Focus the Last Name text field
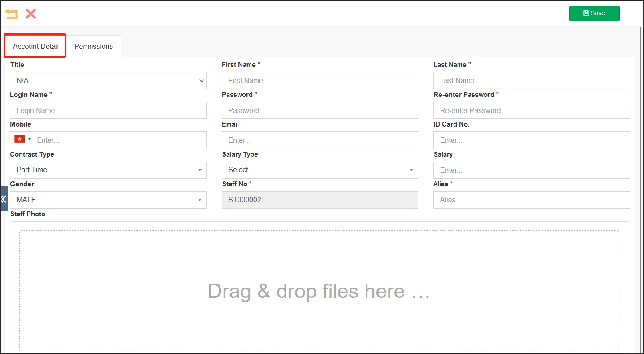 531,81
